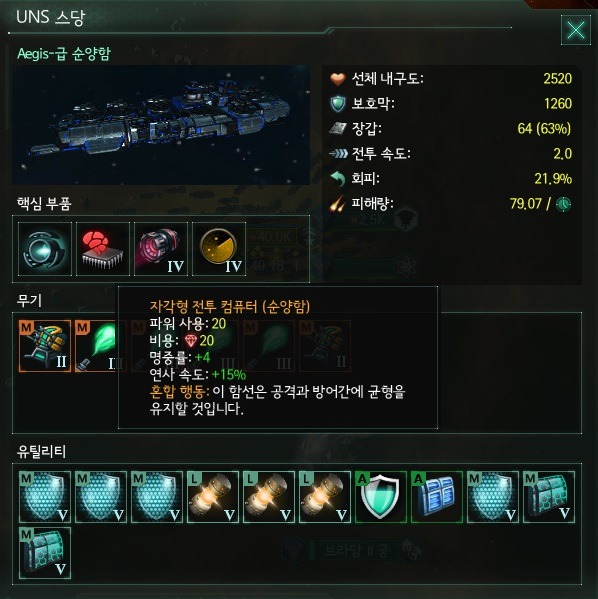The image size is (598, 599).
Task: Click the first medium tier II turret weapon
Action: tap(45, 346)
